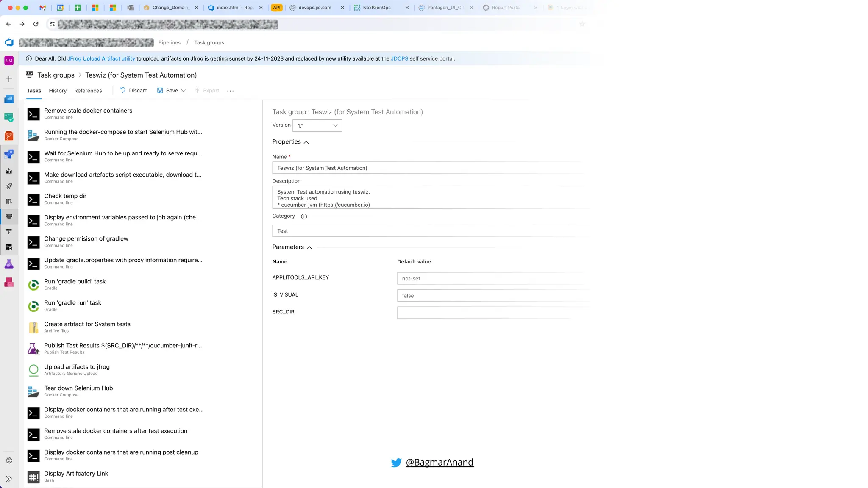Open project settings gear icon

click(x=9, y=460)
